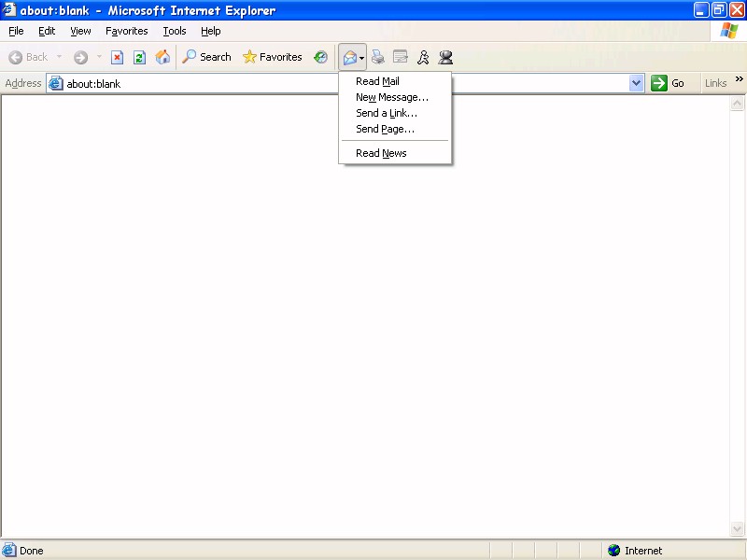Open the Favorites menu in menu bar
Screen dimensions: 747x560
coord(127,31)
